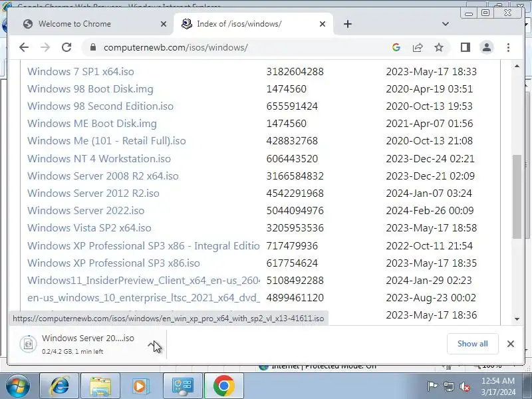The height and width of the screenshot is (399, 532).
Task: Open Internet Explorer from the taskbar
Action: coord(59,386)
